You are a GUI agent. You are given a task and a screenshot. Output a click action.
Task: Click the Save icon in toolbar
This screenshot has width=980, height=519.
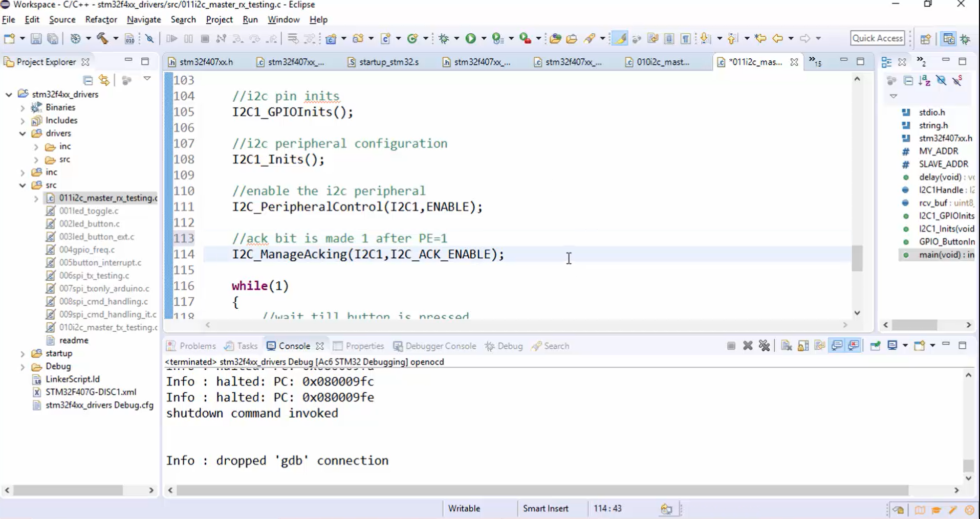tap(36, 38)
